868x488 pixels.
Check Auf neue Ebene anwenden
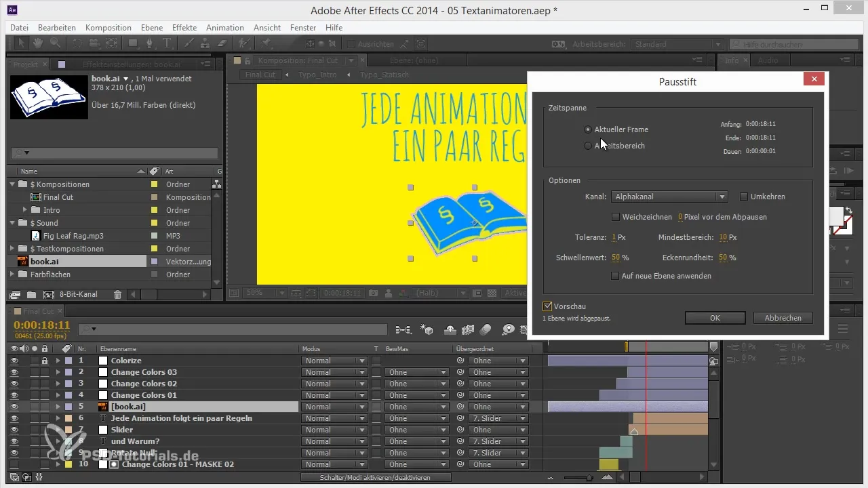pos(616,276)
